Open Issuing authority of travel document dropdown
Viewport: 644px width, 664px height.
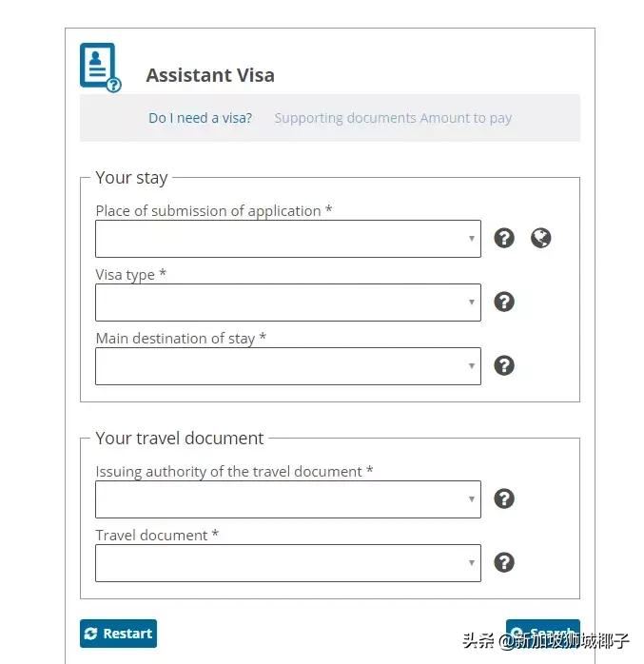coord(287,499)
